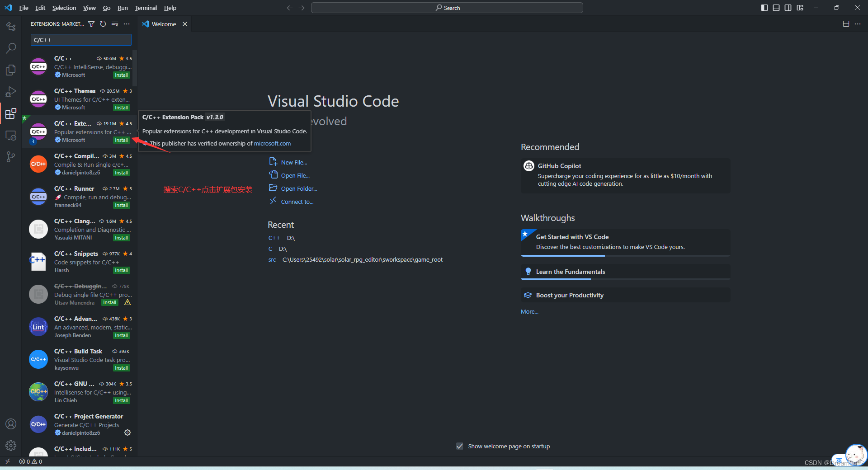Toggle Show welcome page on startup
The height and width of the screenshot is (470, 868).
(460, 446)
